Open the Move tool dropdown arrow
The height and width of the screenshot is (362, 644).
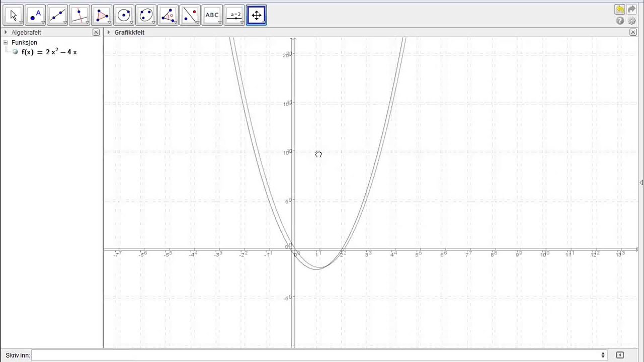coord(21,23)
